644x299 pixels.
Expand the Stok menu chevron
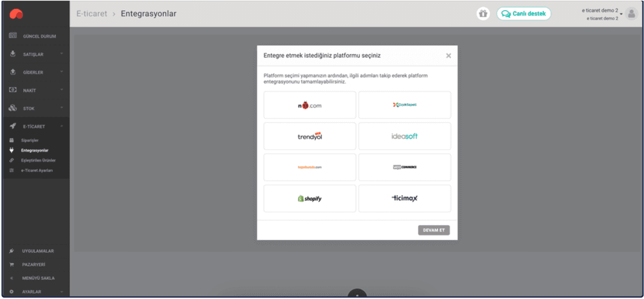click(x=61, y=108)
